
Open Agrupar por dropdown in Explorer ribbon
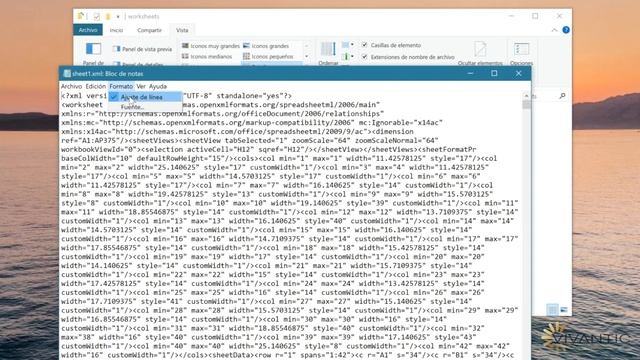[x=348, y=45]
